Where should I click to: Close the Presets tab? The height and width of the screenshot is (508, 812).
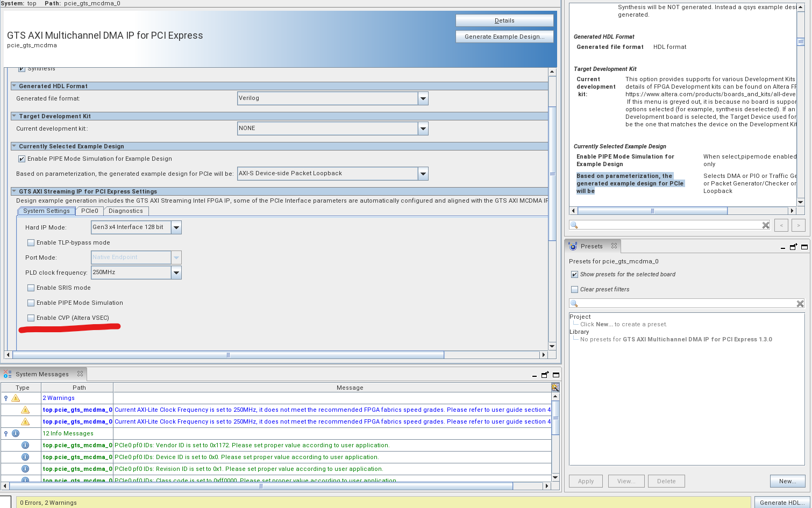point(614,246)
